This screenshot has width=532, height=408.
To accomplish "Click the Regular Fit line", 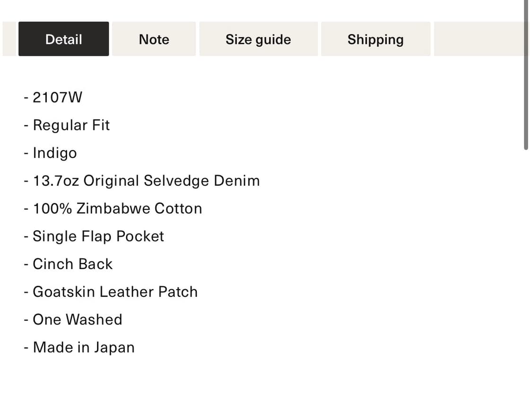I will point(71,125).
